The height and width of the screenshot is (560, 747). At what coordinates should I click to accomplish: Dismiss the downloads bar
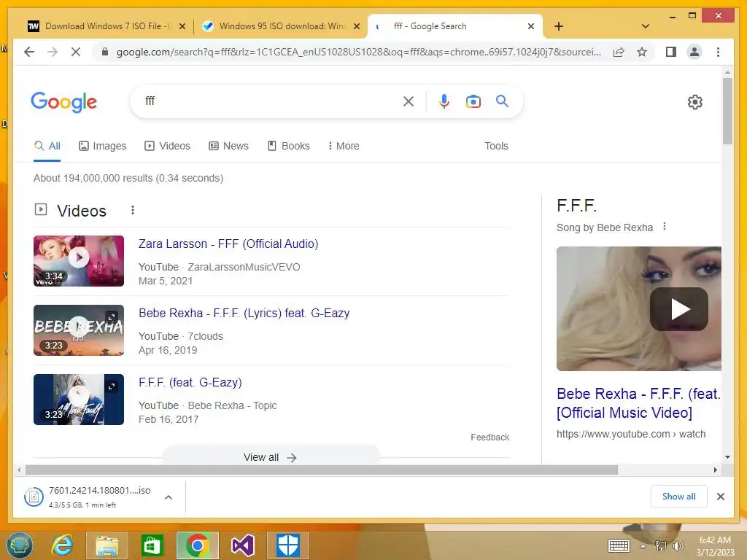tap(720, 497)
